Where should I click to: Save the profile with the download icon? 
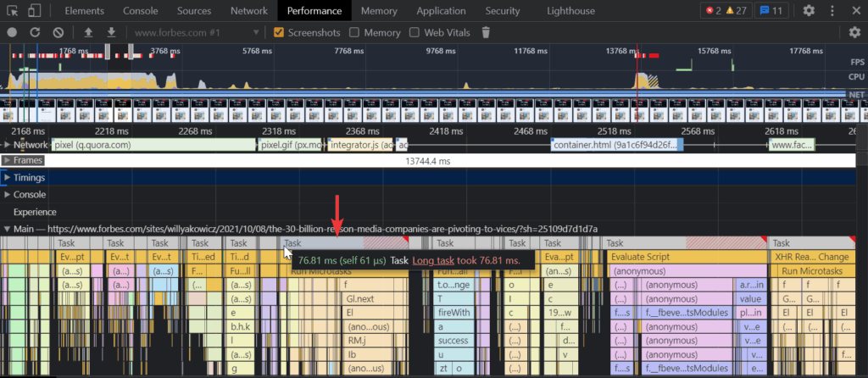coord(111,33)
